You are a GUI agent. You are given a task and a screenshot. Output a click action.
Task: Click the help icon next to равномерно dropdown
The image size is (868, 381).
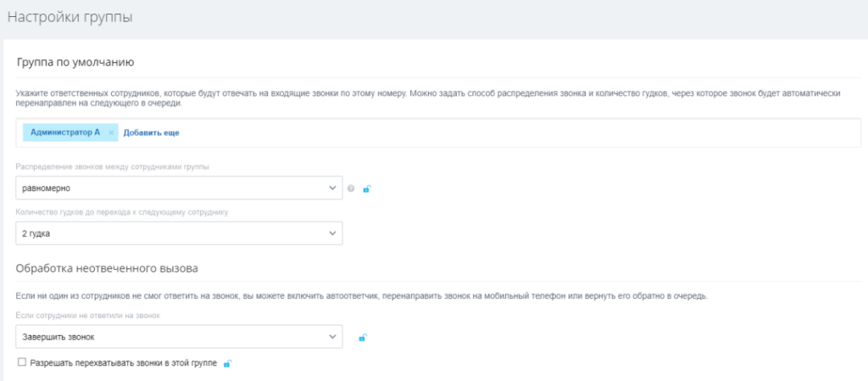click(351, 188)
